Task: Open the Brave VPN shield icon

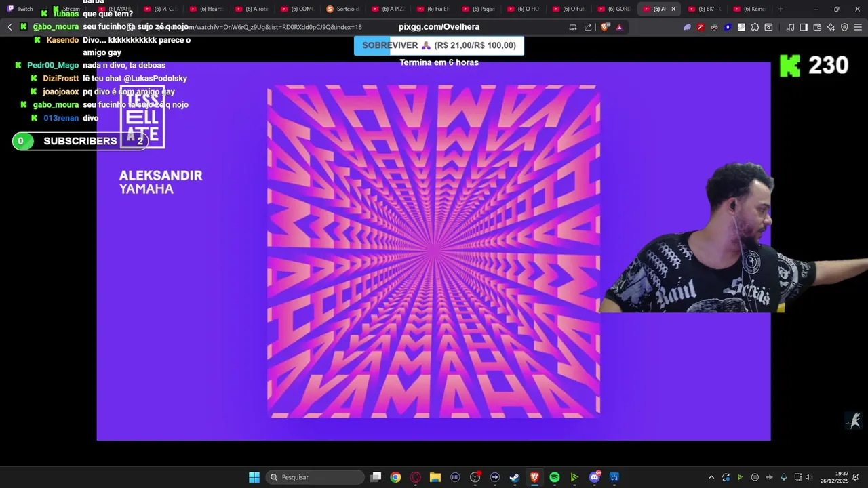Action: (x=844, y=27)
